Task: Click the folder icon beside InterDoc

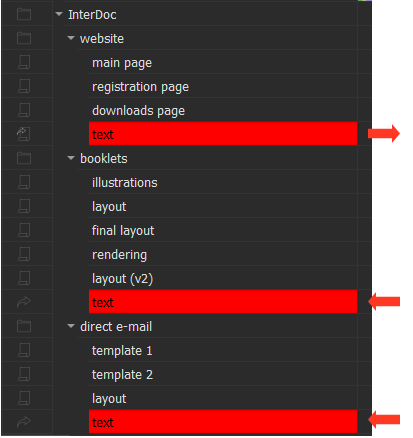Action: coord(24,14)
